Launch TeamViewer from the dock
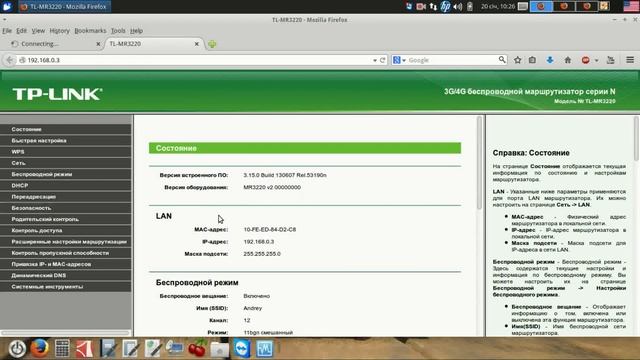Viewport: 640px width, 360px height. pos(242,349)
